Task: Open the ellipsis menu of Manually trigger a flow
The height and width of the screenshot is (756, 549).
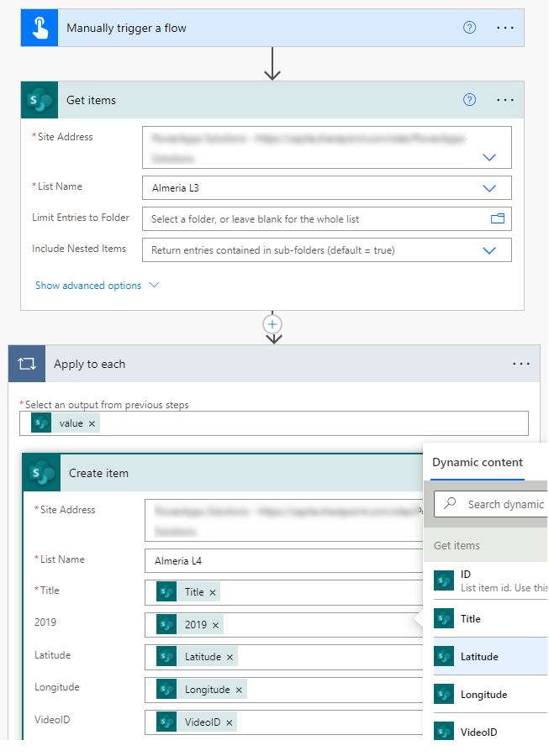Action: (x=505, y=28)
